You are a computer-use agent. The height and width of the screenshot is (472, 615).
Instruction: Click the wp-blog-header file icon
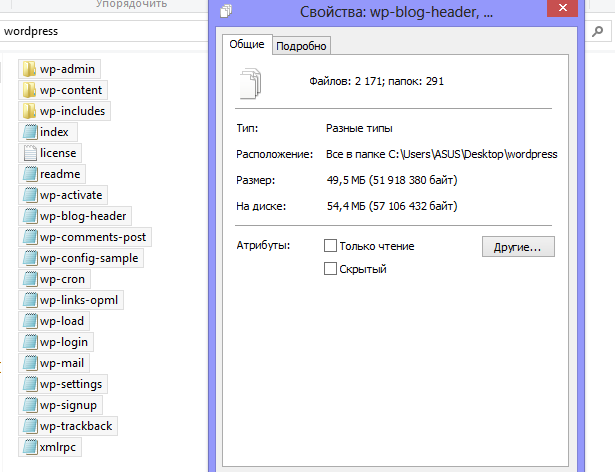(30, 216)
